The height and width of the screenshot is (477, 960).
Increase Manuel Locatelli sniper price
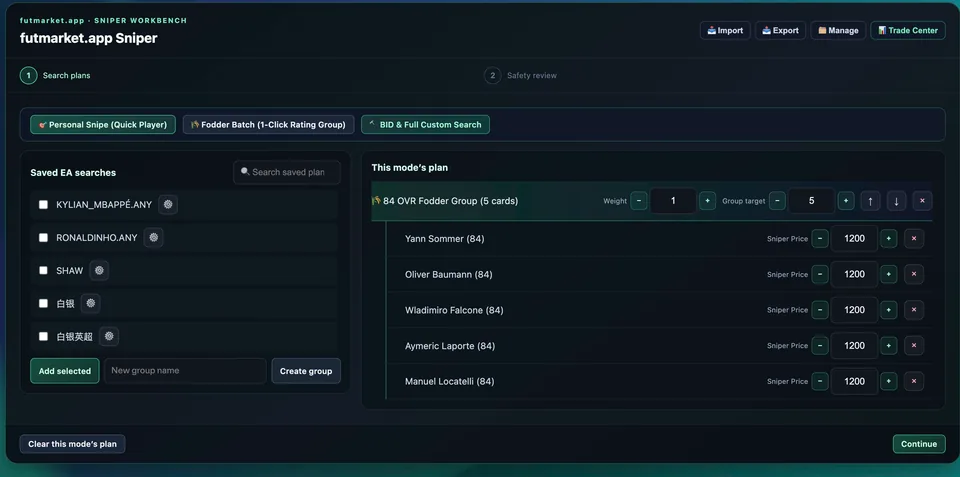pyautogui.click(x=888, y=381)
